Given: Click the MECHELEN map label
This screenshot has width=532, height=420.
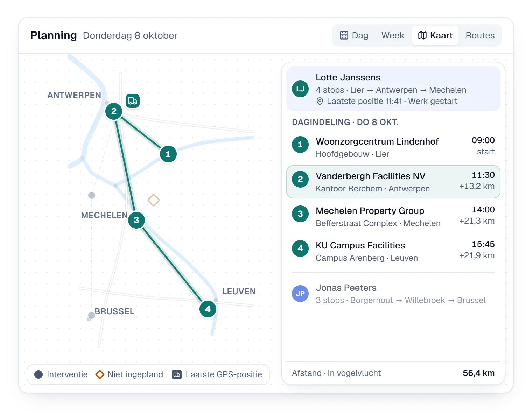Looking at the screenshot, I should 104,215.
